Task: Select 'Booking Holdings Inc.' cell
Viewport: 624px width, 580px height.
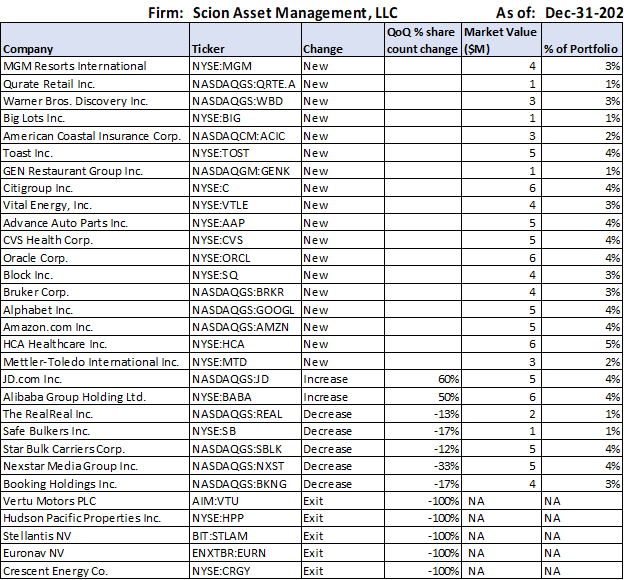Action: coord(95,483)
